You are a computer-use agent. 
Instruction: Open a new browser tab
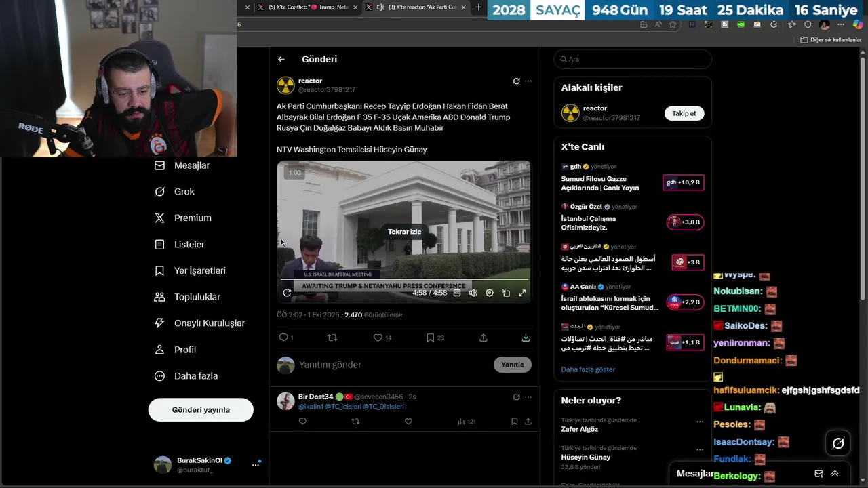(x=478, y=7)
